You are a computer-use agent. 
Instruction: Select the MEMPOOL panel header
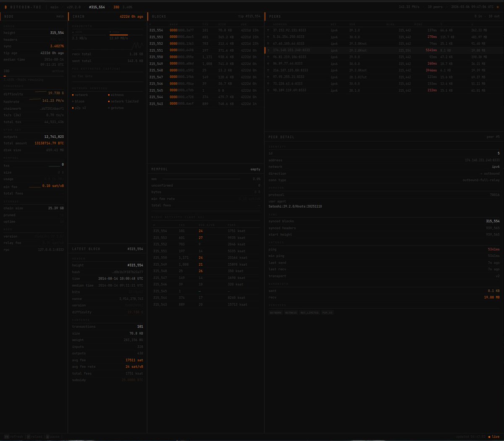206,169
